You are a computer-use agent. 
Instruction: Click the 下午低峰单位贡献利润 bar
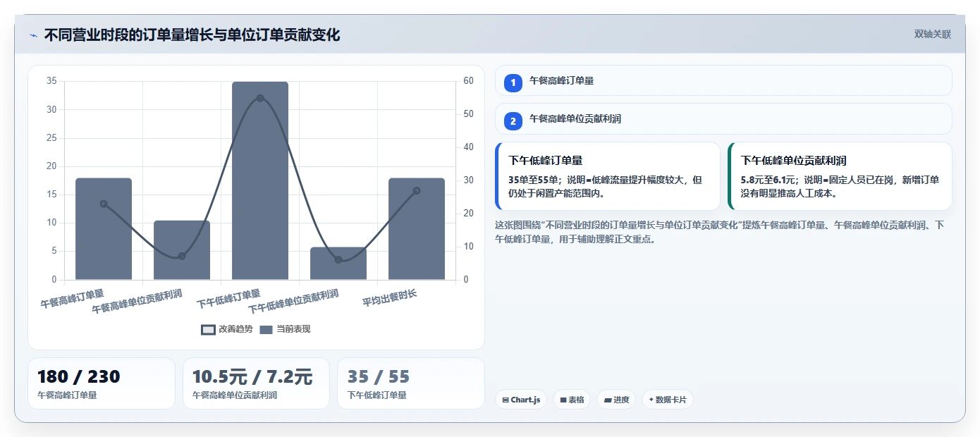338,264
